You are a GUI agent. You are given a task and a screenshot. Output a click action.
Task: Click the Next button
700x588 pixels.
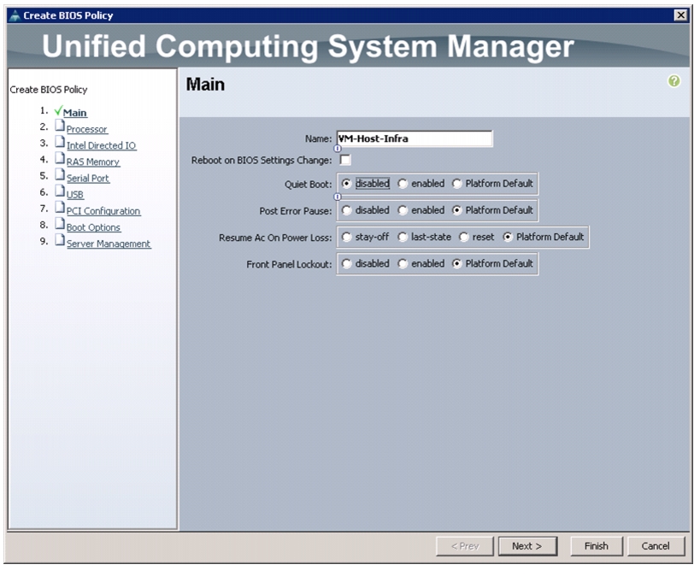pyautogui.click(x=527, y=546)
